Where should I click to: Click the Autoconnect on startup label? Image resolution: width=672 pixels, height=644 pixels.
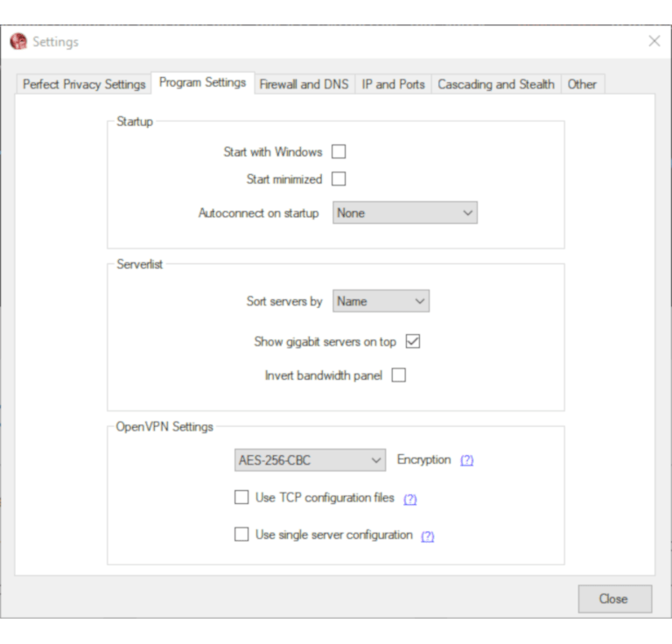pyautogui.click(x=258, y=213)
